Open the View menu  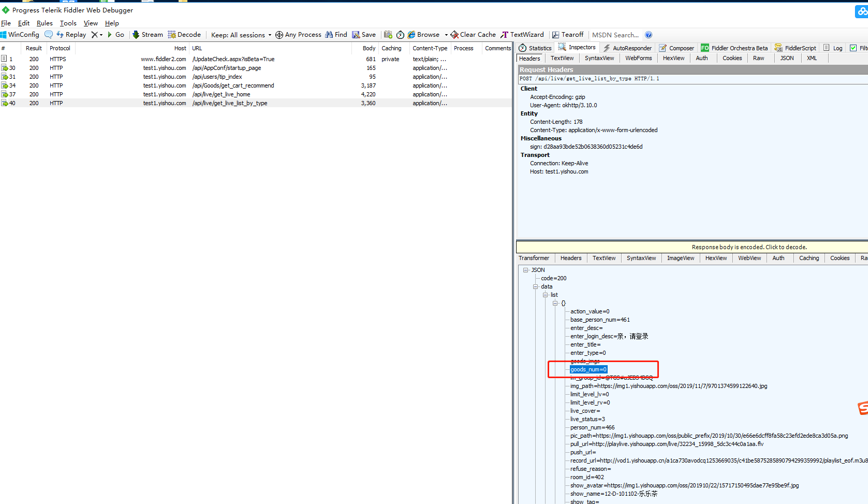tap(91, 23)
